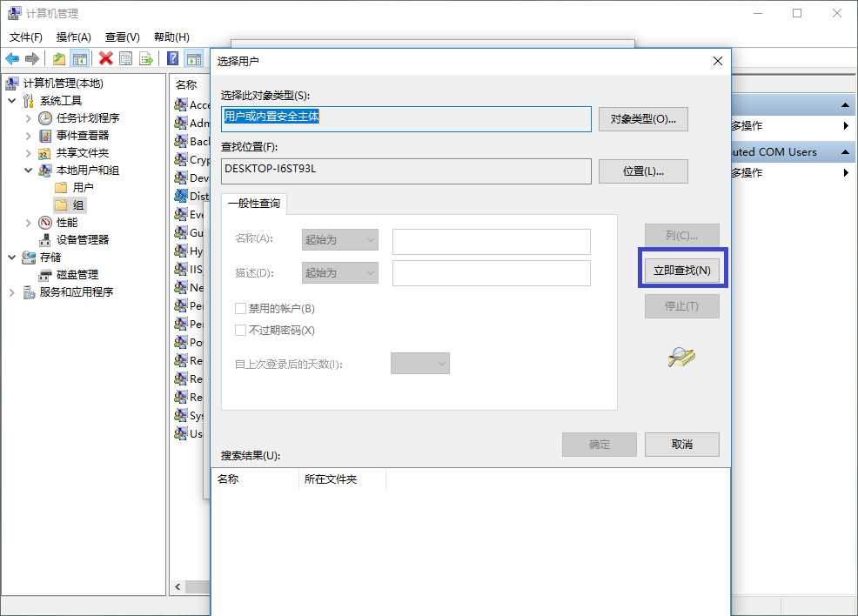Click the 列(C)... button
The width and height of the screenshot is (858, 616).
coord(682,235)
